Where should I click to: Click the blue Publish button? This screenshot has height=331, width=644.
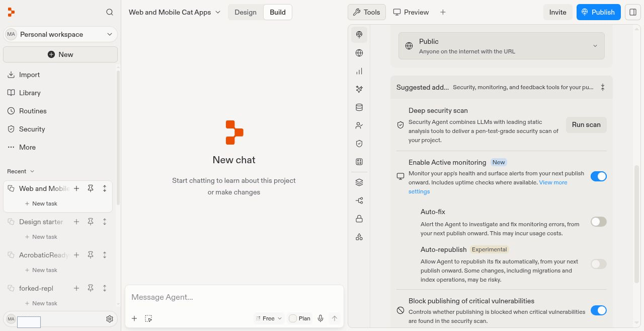[598, 12]
